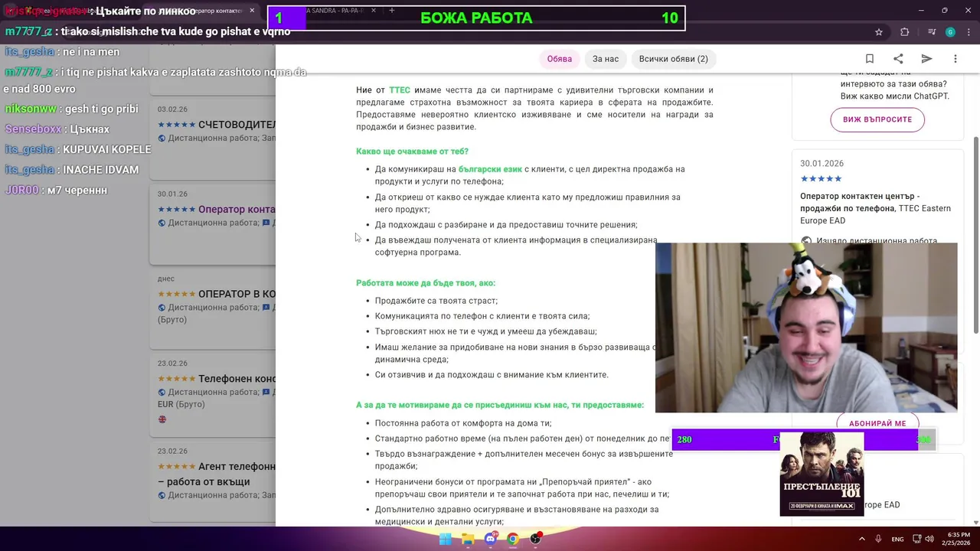Screen dimensions: 980x551
Task: Open the TTEC company link in text
Action: tap(400, 90)
